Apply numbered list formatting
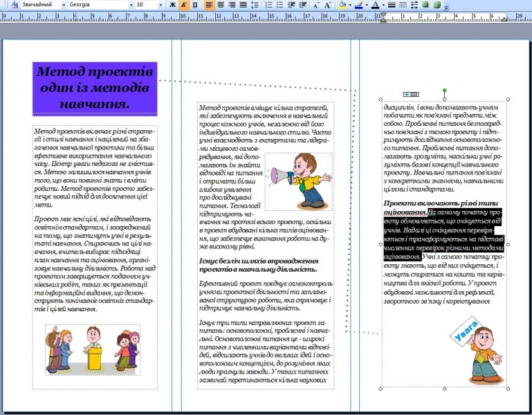The height and width of the screenshot is (415, 532). point(269,5)
